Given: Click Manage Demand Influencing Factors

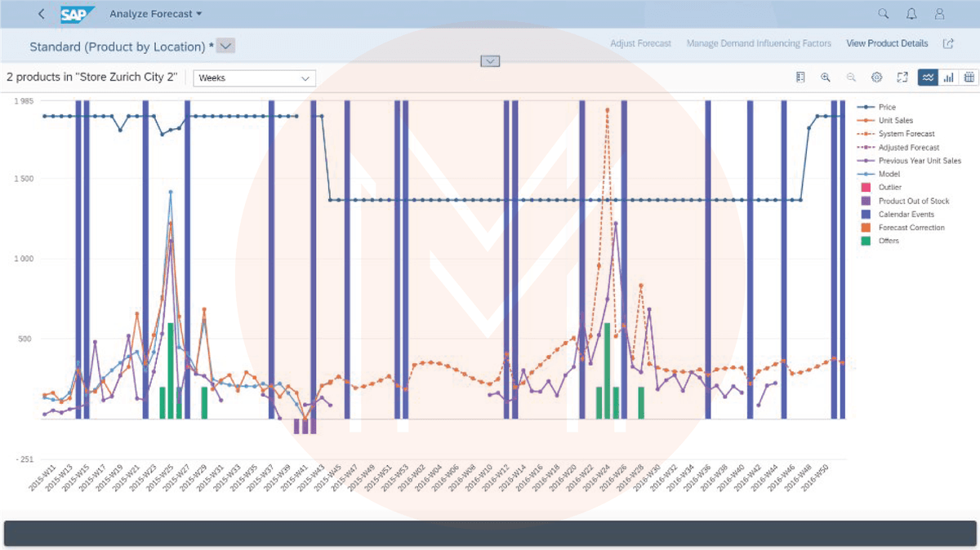Looking at the screenshot, I should (759, 43).
